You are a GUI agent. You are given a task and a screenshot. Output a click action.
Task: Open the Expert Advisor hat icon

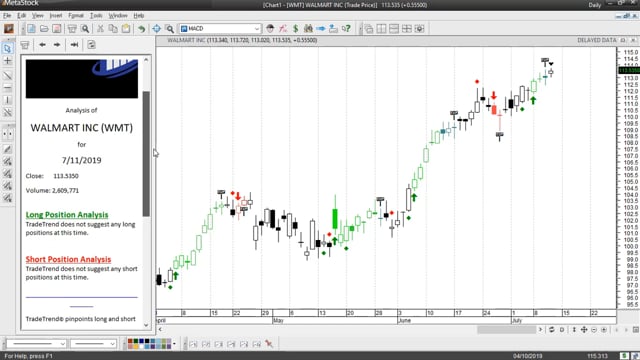tap(270, 29)
